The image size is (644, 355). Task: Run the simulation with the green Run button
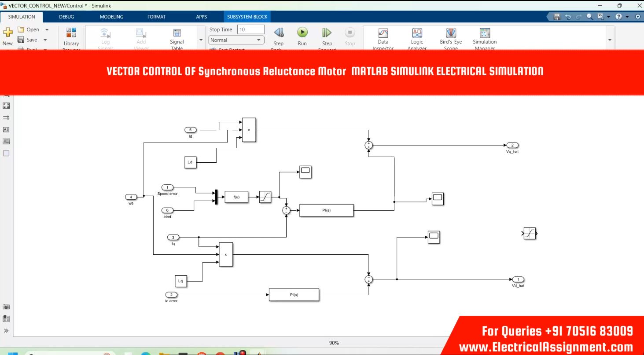click(302, 33)
